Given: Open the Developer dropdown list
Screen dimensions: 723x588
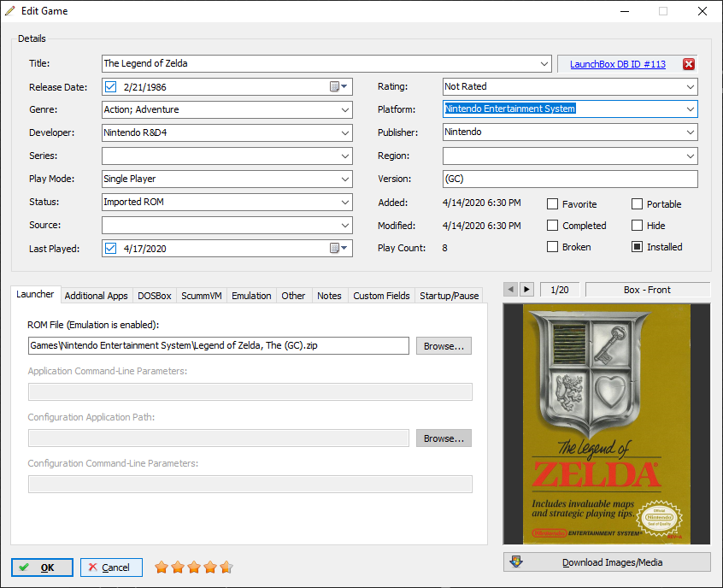Looking at the screenshot, I should click(x=345, y=132).
